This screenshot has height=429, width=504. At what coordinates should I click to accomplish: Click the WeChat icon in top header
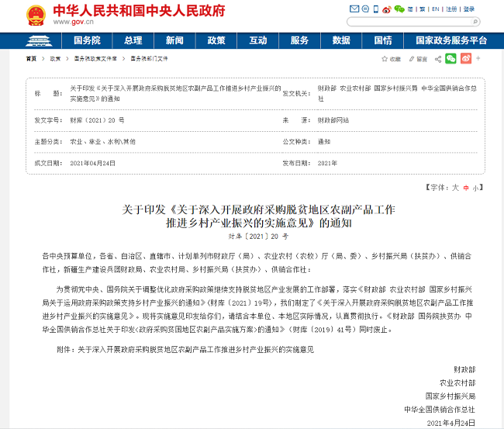[x=399, y=9]
